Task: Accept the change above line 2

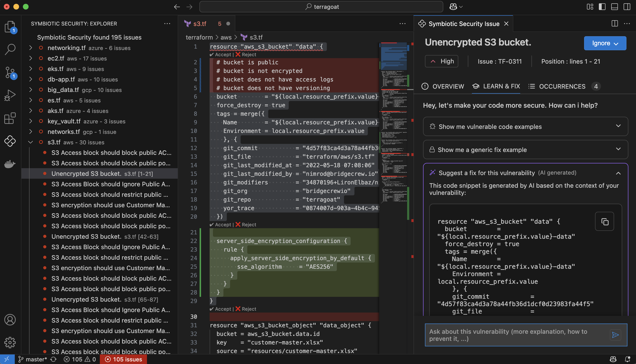Action: coord(221,55)
